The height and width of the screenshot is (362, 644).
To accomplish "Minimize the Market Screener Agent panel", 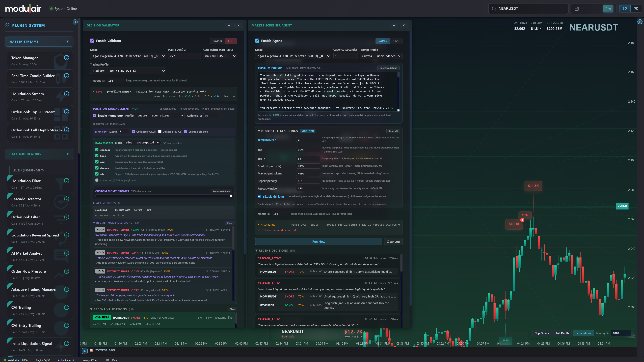I will [x=394, y=25].
